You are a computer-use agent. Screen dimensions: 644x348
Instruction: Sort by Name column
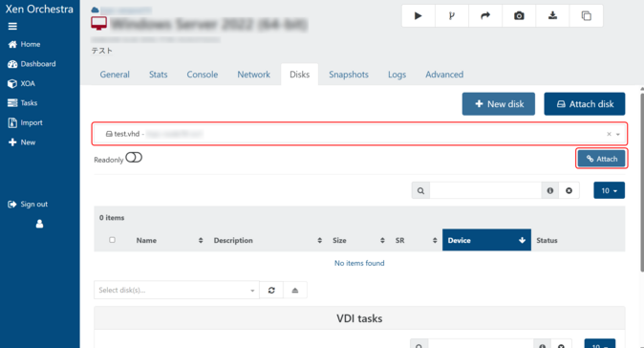(x=169, y=240)
